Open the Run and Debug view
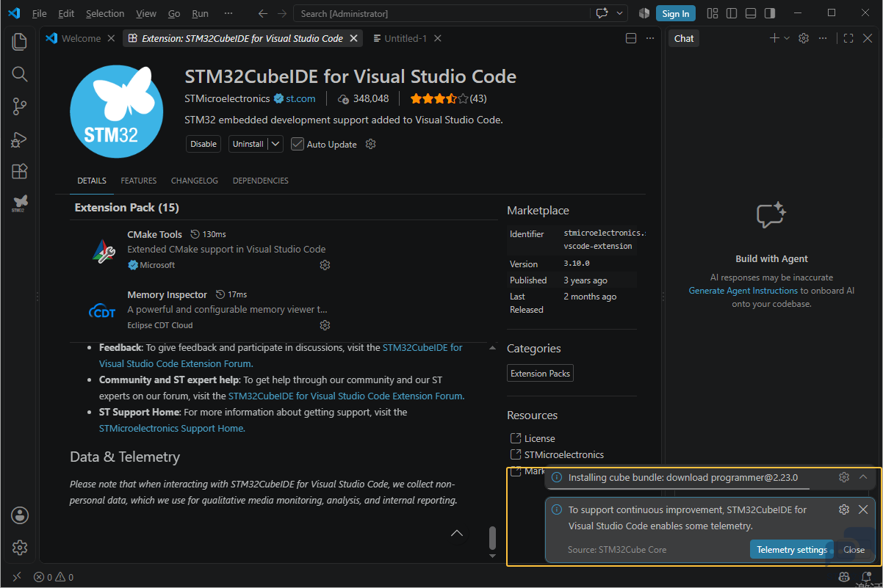This screenshot has height=588, width=883. tap(20, 139)
